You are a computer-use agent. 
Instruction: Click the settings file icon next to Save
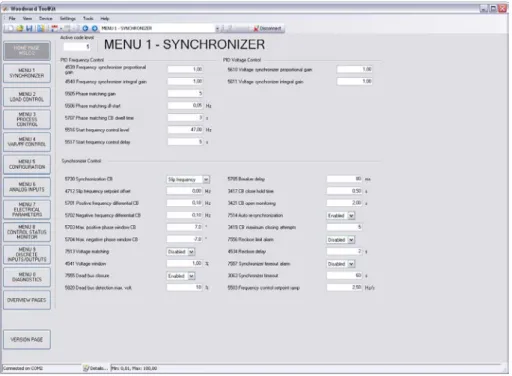click(41, 29)
